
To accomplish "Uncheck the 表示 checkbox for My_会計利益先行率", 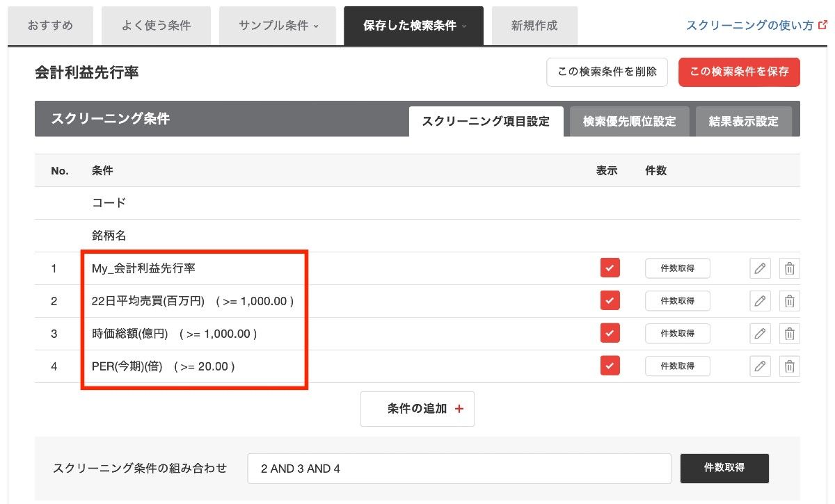I will [610, 268].
